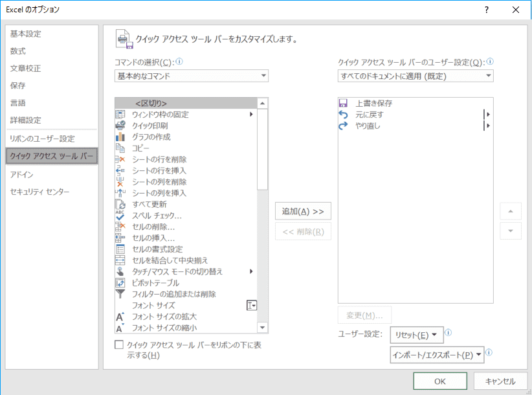
Task: Open the 基本的なコマンド command dropdown
Action: point(192,76)
